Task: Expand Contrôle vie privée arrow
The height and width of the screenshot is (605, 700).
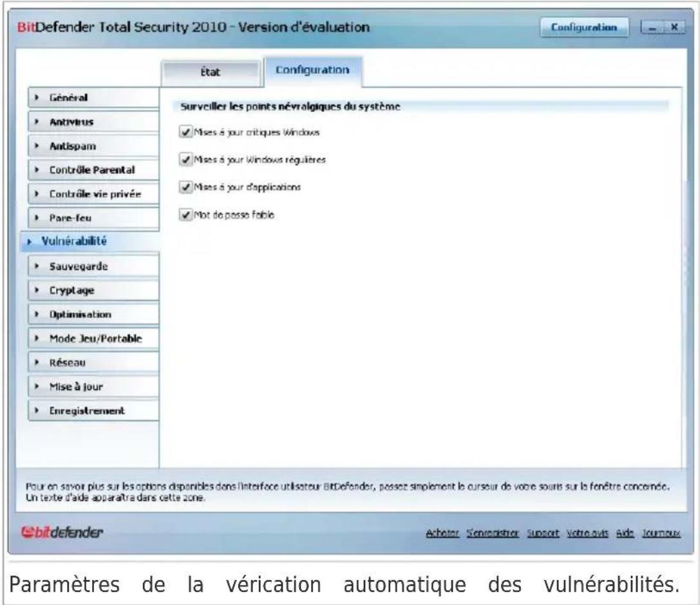Action: point(37,194)
